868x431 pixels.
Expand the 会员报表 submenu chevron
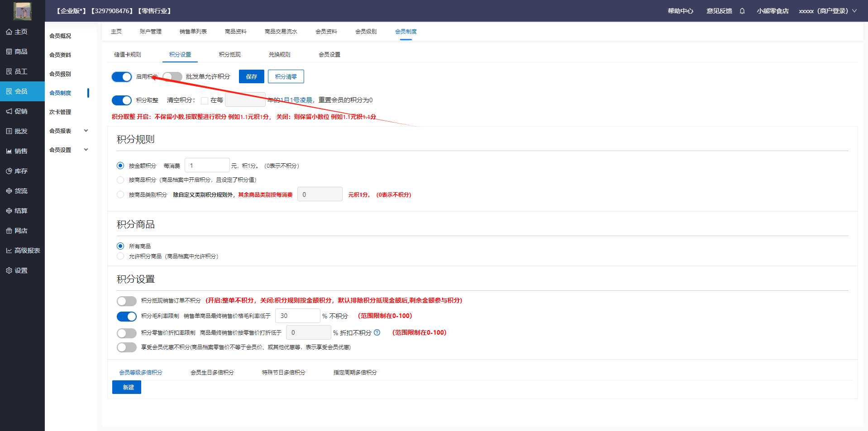86,131
